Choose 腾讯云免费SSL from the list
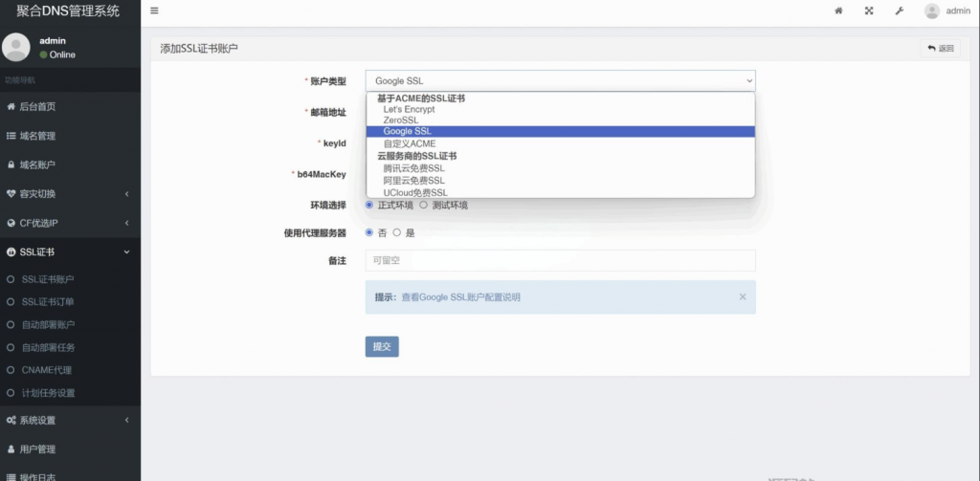This screenshot has height=481, width=980. coord(560,168)
